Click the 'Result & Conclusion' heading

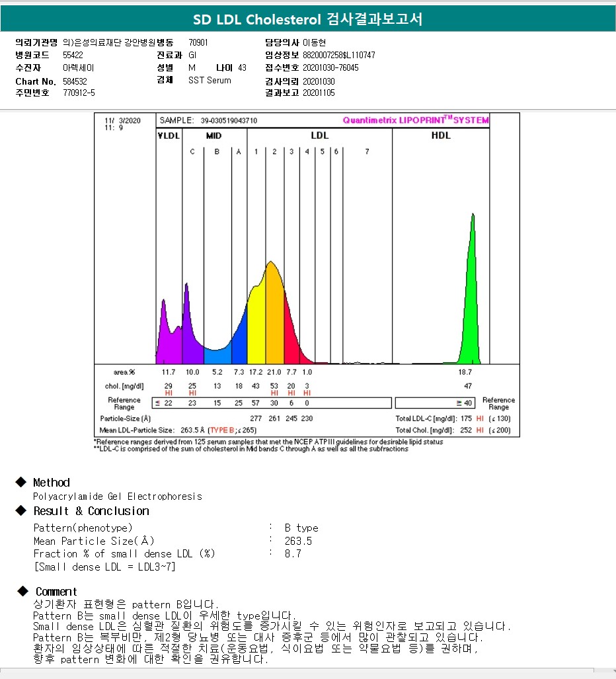pos(91,511)
